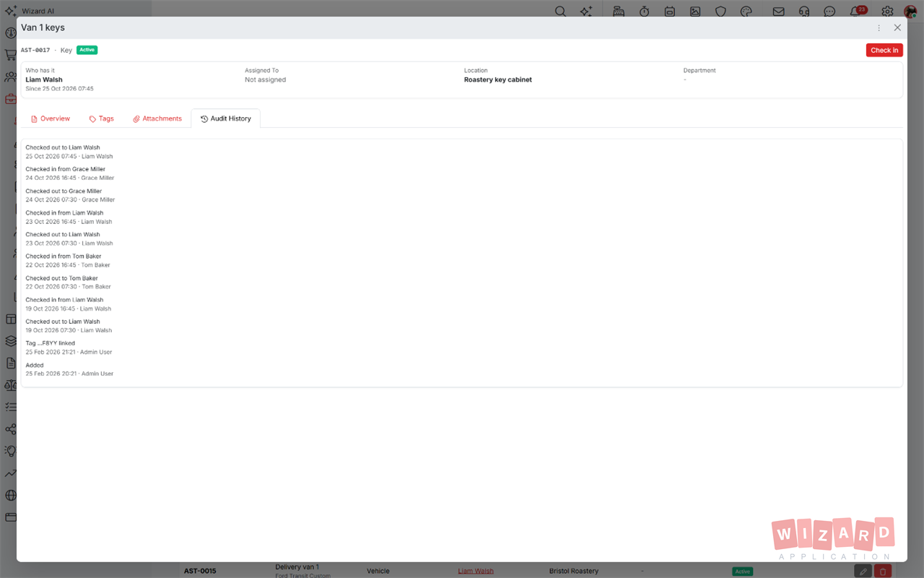The image size is (924, 578).
Task: Switch to the Tags tab
Action: [102, 118]
